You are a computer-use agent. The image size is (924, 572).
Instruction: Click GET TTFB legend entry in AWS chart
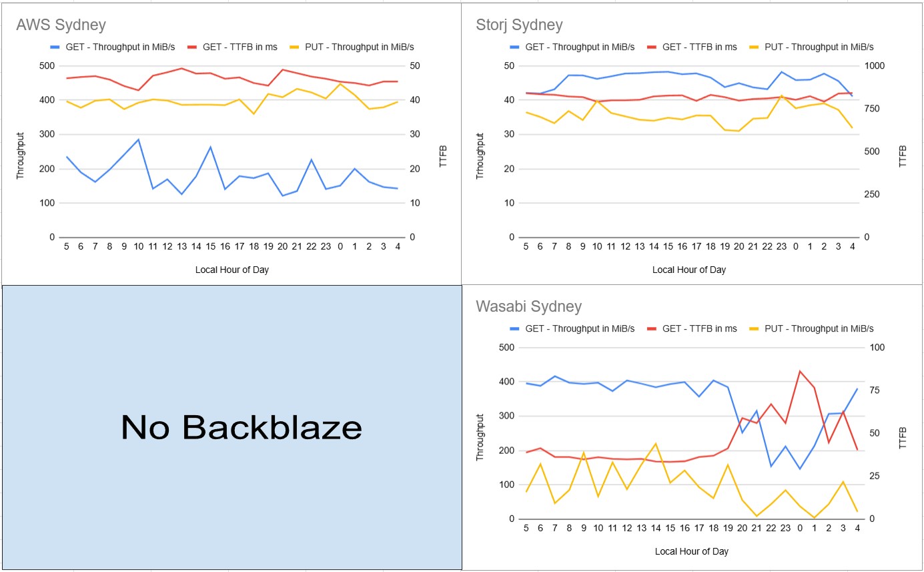[x=232, y=47]
